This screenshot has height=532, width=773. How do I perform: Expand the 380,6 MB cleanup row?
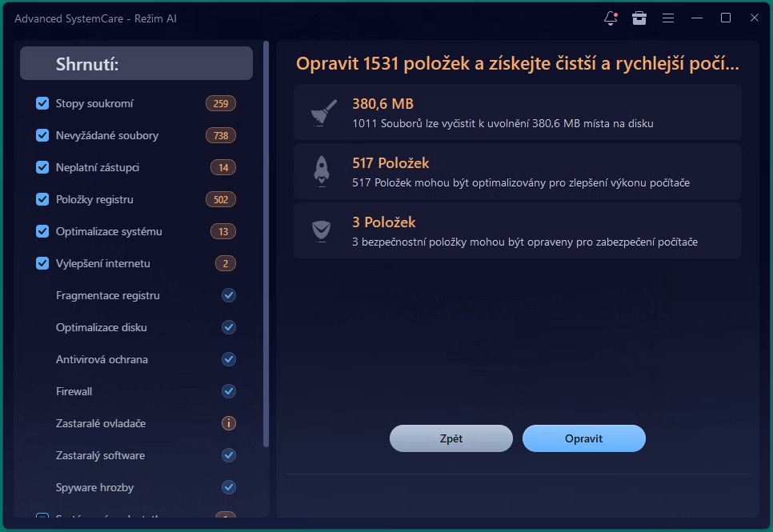(517, 113)
